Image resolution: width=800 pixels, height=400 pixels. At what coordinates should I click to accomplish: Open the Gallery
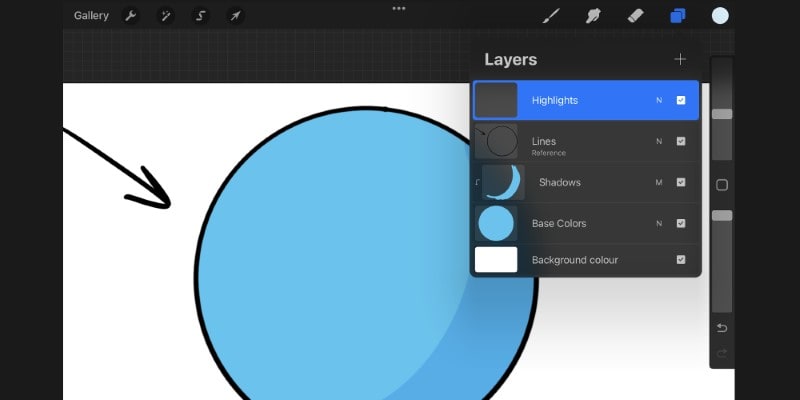pyautogui.click(x=91, y=16)
